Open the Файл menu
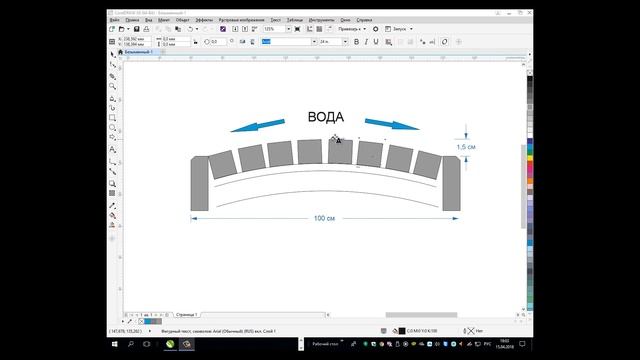The width and height of the screenshot is (640, 360). tap(114, 20)
